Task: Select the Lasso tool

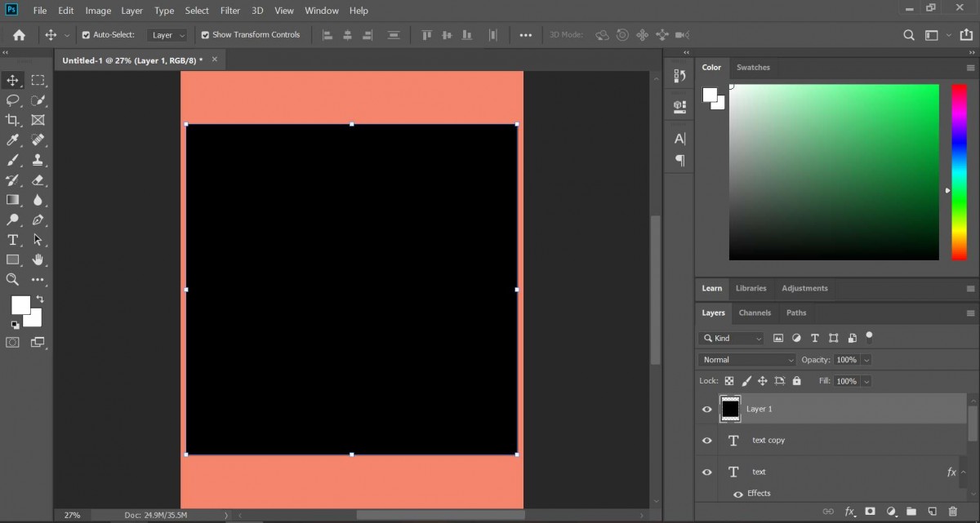Action: pos(13,100)
